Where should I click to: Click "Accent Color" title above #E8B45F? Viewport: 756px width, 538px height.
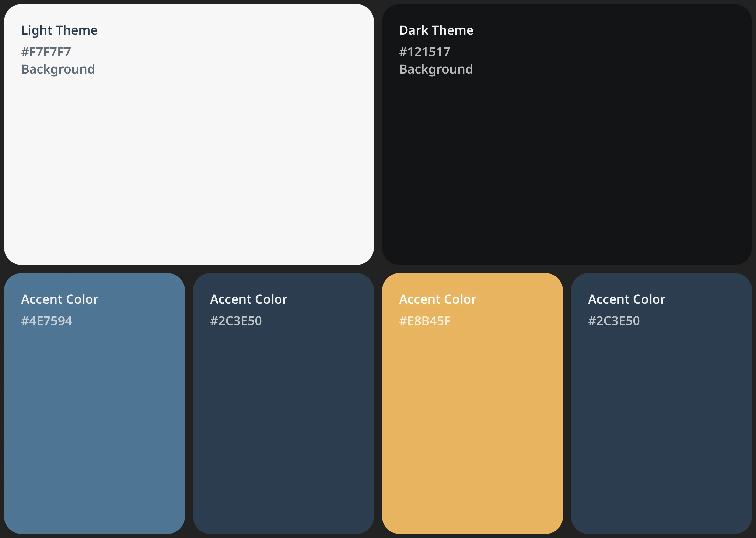(x=438, y=299)
